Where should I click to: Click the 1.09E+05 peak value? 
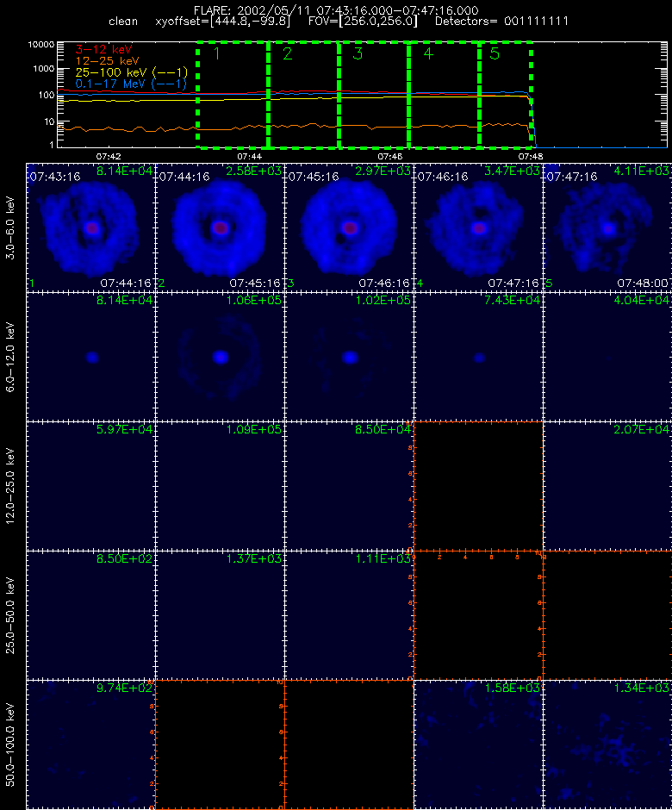pos(253,429)
